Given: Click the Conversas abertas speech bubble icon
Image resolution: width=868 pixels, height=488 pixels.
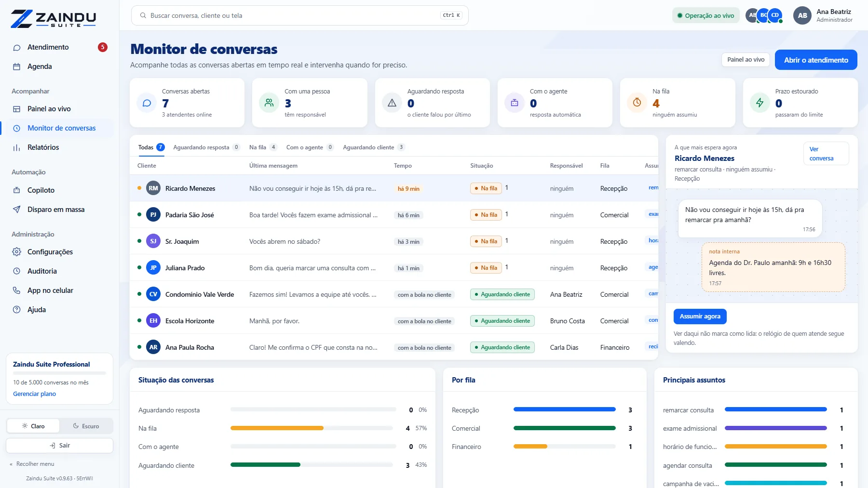Looking at the screenshot, I should click(147, 103).
